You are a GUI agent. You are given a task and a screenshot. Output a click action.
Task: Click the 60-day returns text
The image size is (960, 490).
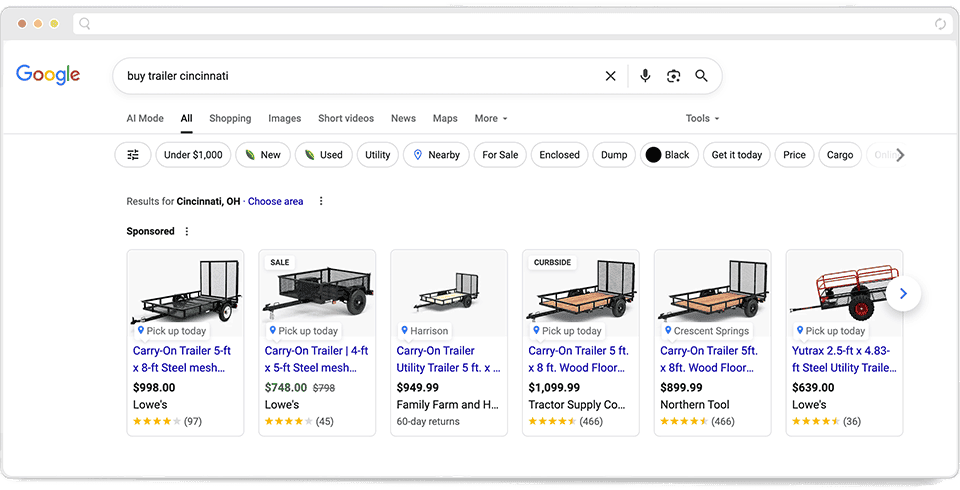pyautogui.click(x=428, y=421)
